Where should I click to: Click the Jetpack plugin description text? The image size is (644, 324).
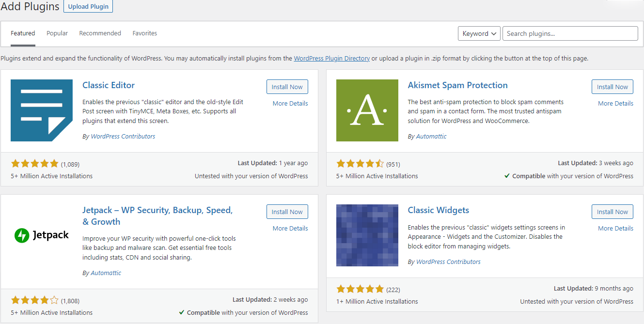159,248
